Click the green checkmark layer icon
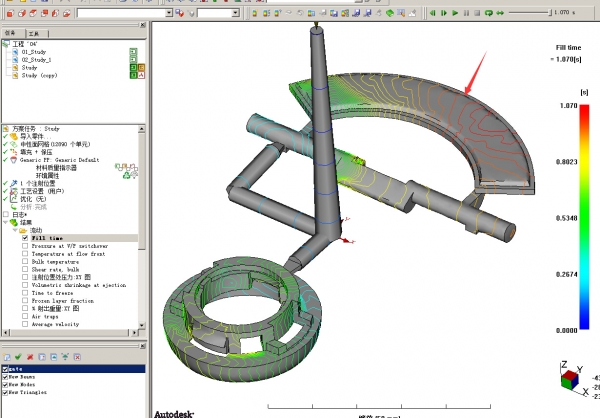This screenshot has width=600, height=418. coord(18,357)
